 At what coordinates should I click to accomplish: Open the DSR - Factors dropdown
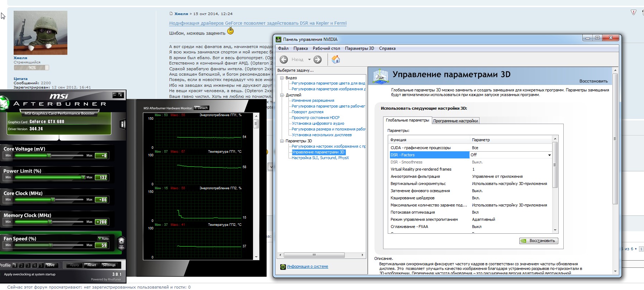pos(549,155)
